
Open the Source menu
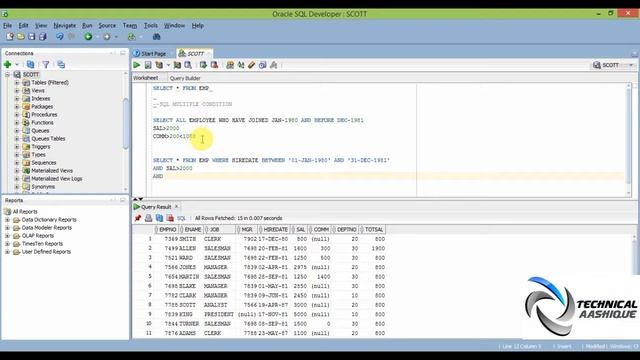(x=107, y=25)
